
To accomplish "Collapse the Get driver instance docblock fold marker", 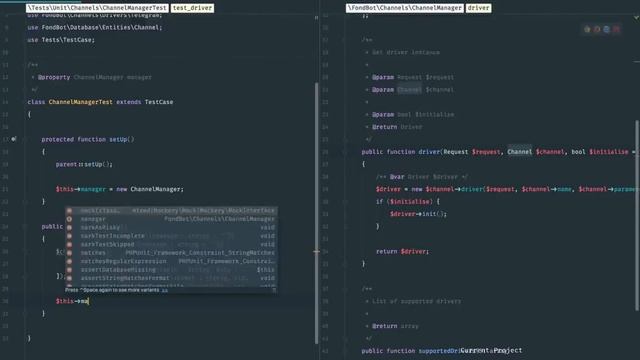I will pyautogui.click(x=345, y=40).
